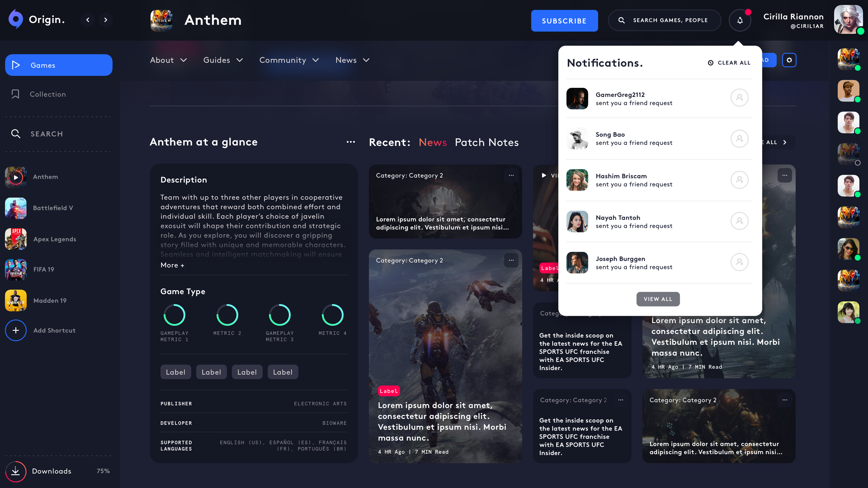Viewport: 868px width, 488px height.
Task: Expand description with More +
Action: 172,265
